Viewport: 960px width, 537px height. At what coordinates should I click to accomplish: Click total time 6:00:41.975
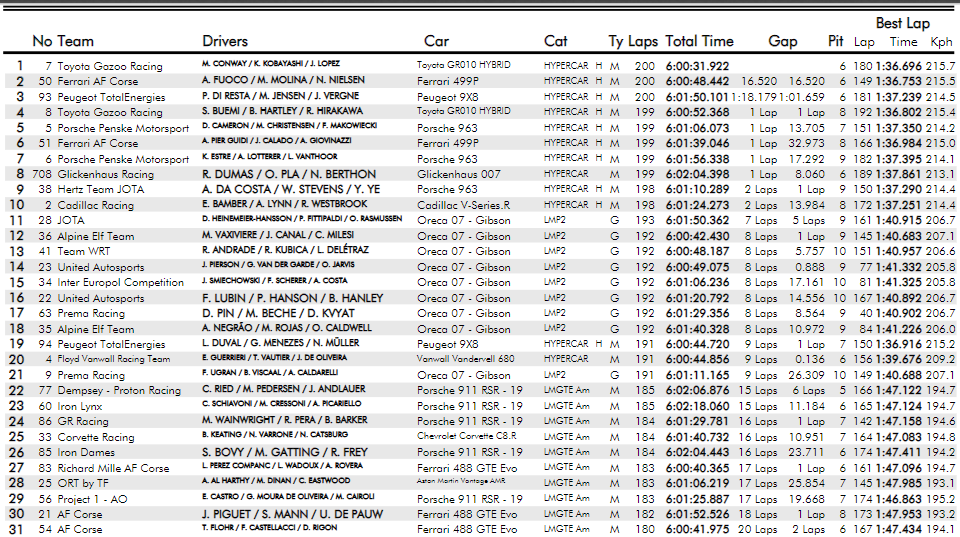[x=697, y=530]
